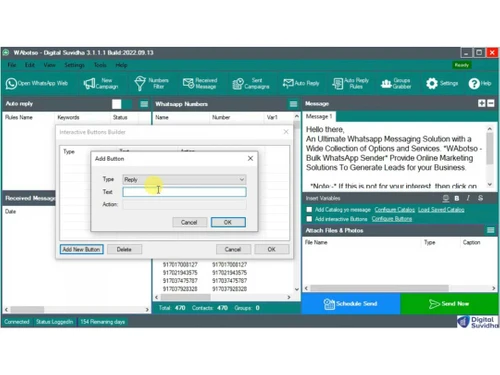
Task: Open the Load Saved Catalog link
Action: point(441,210)
